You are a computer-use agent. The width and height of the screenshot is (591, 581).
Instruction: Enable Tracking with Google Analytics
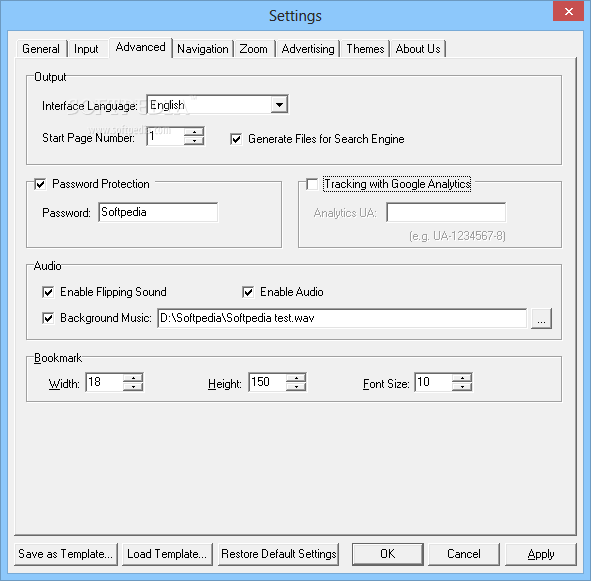click(x=312, y=184)
